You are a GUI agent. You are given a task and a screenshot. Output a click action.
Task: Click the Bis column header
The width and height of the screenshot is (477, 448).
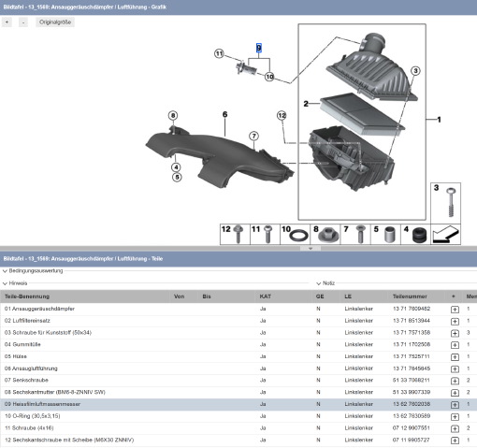[207, 296]
